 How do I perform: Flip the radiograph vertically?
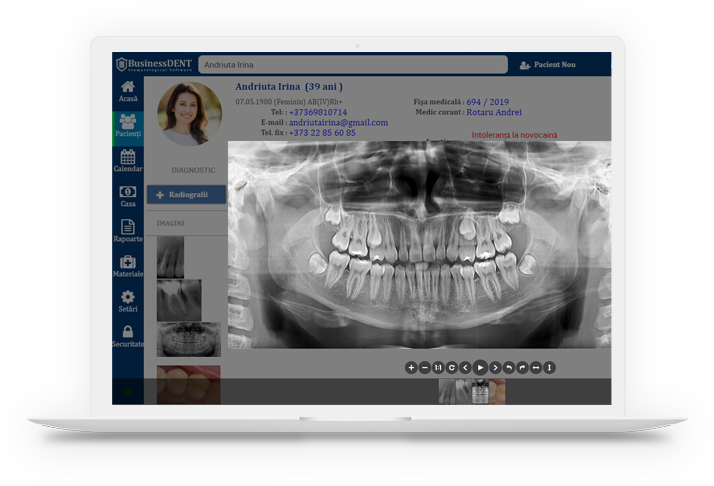(x=550, y=368)
